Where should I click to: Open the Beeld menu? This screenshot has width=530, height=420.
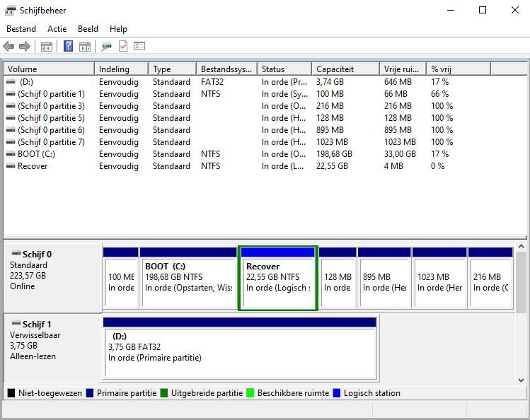(88, 29)
